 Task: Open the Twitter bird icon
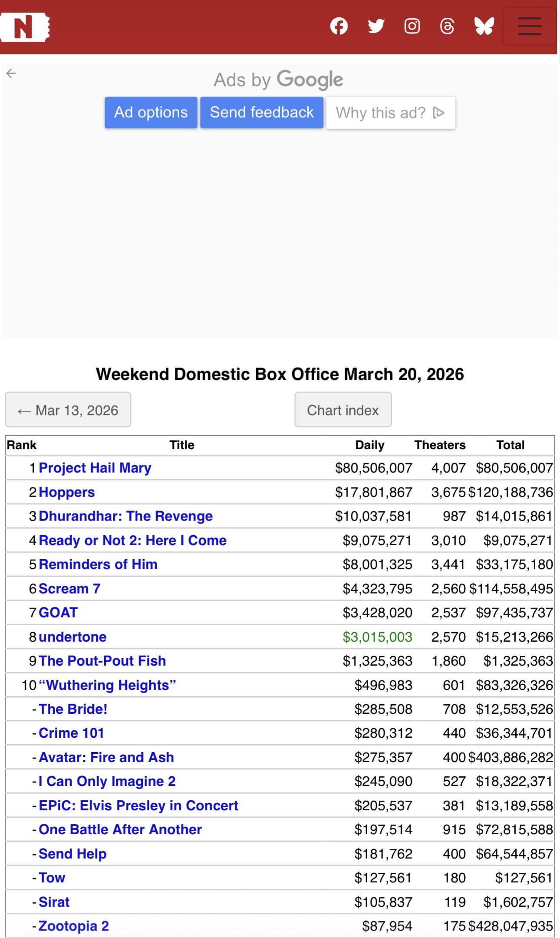376,27
